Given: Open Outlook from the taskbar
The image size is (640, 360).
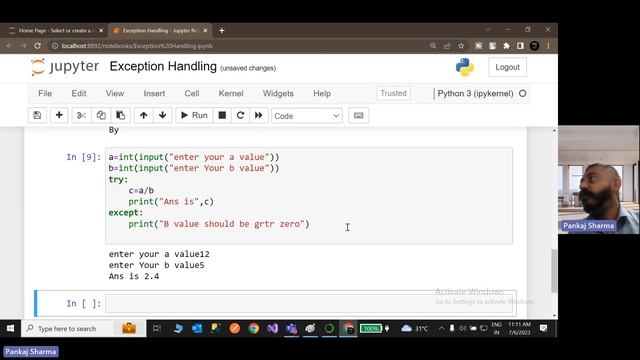Looking at the screenshot, I should click(197, 328).
